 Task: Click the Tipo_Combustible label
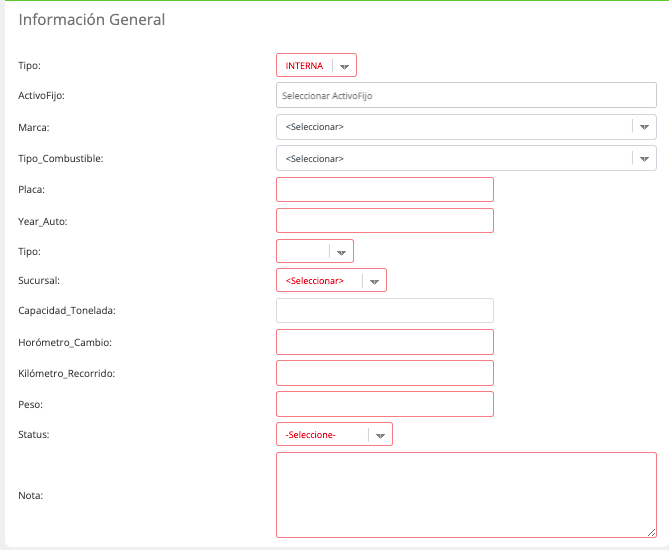tap(61, 159)
